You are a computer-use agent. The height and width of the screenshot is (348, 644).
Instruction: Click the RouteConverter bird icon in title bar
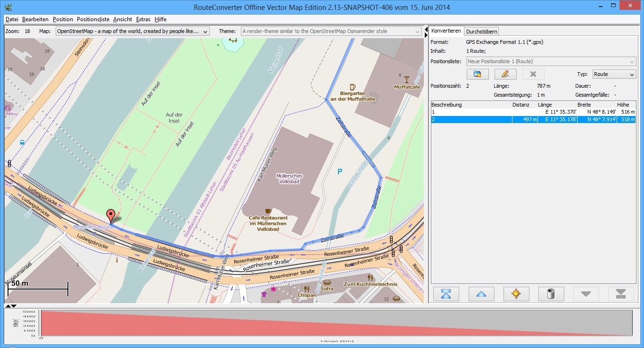(x=8, y=7)
